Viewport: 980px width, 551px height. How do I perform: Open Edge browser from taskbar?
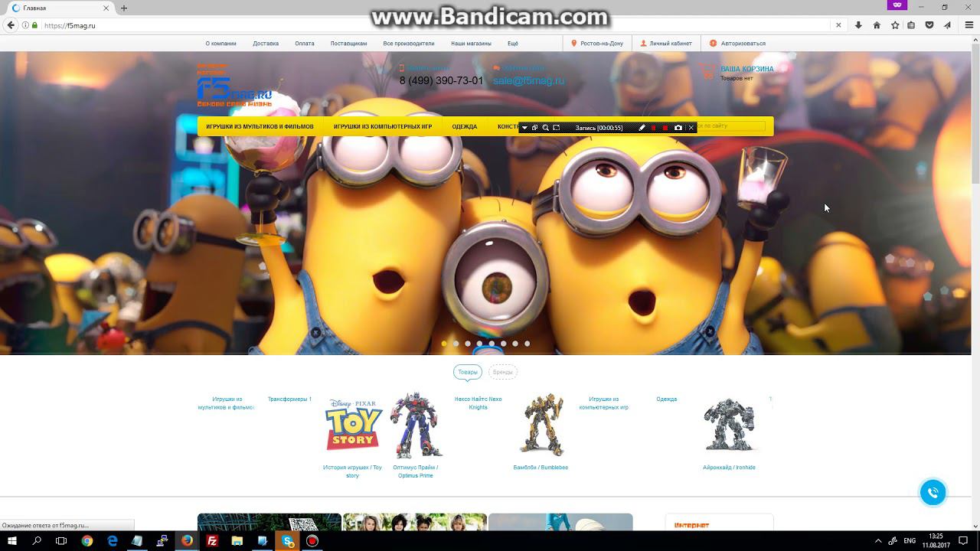(x=113, y=541)
